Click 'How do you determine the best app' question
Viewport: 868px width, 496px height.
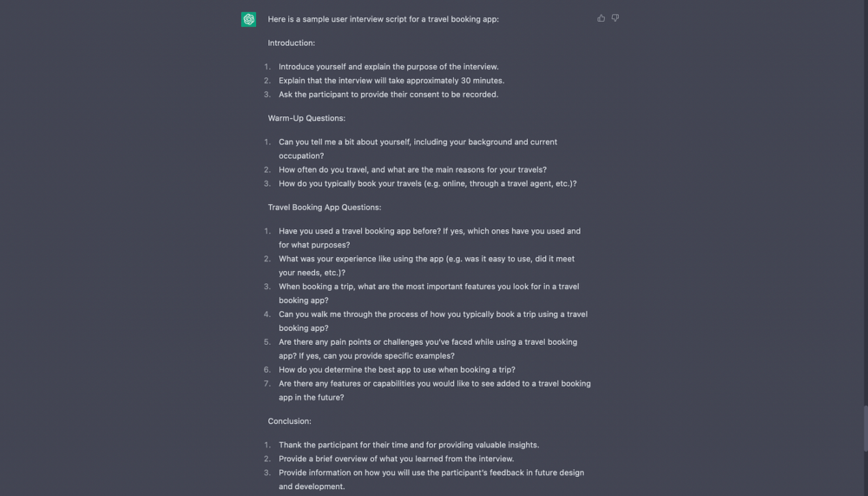[x=397, y=370]
